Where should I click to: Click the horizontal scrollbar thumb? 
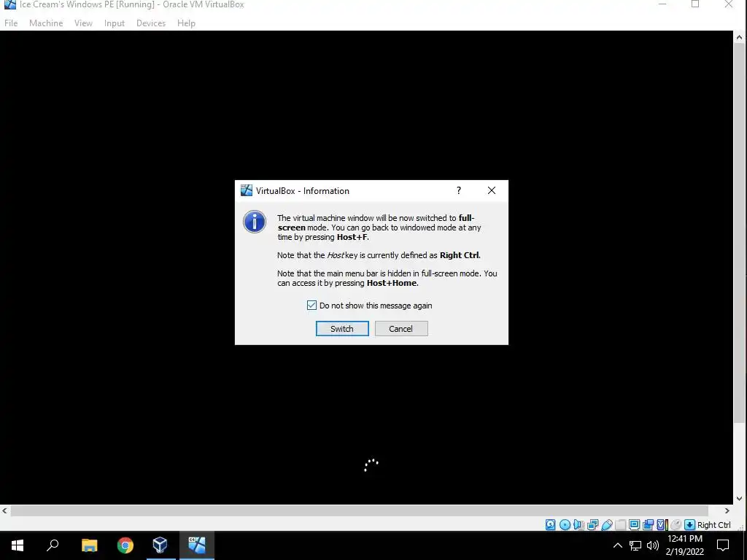pyautogui.click(x=359, y=510)
